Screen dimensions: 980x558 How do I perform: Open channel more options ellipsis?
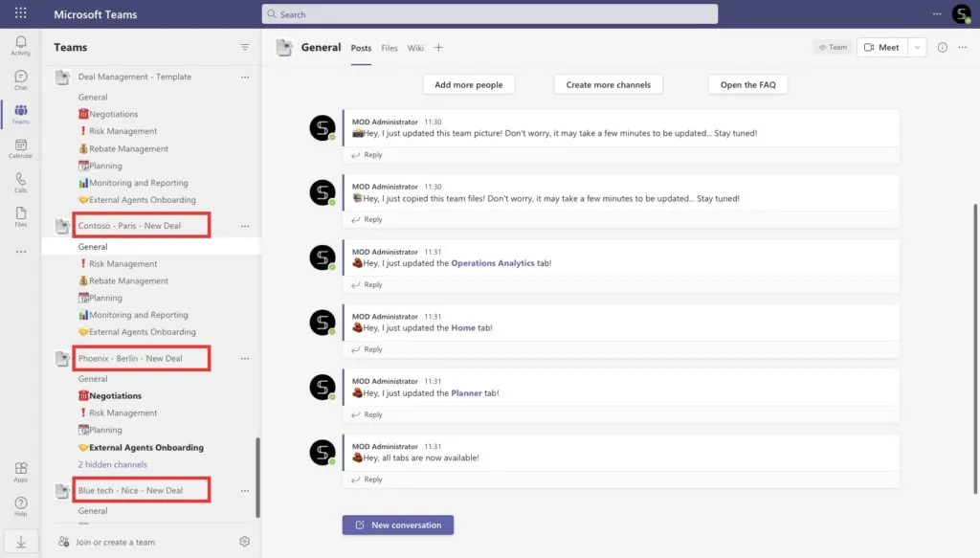pos(963,48)
